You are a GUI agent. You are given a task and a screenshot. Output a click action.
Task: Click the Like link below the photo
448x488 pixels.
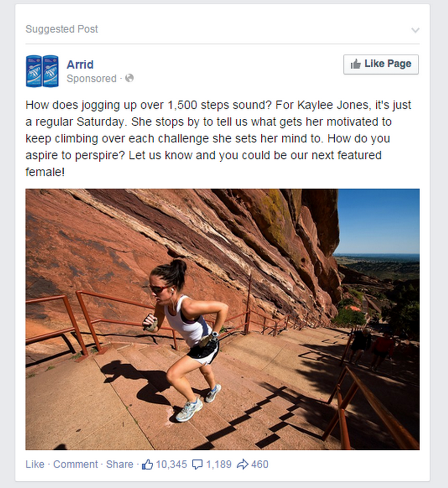[35, 464]
